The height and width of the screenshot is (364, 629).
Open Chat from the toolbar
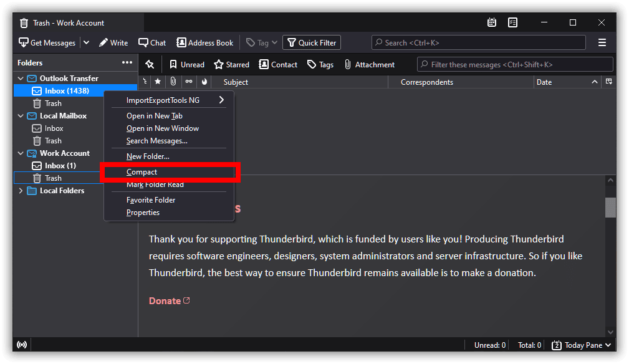coord(152,42)
